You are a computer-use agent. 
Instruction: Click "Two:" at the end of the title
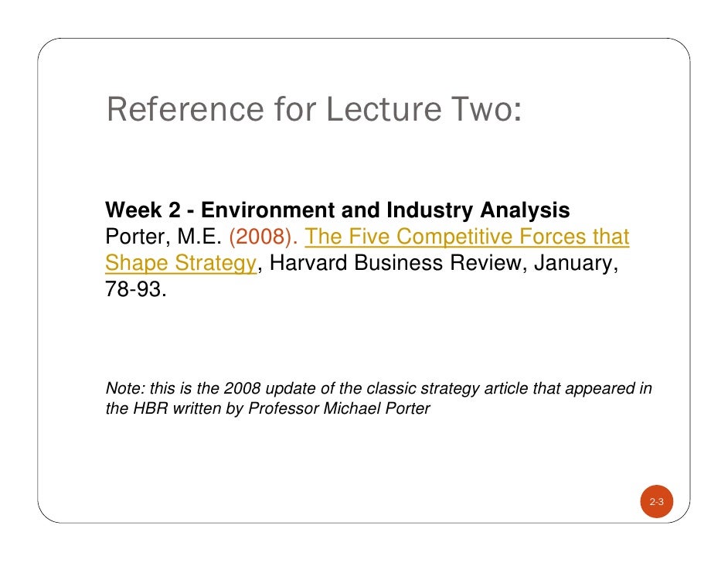tap(485, 110)
